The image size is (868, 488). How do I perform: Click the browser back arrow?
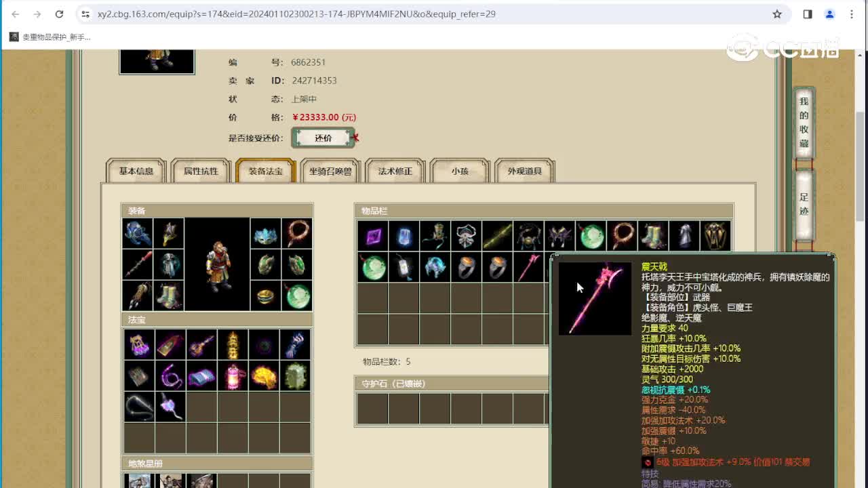(x=16, y=14)
